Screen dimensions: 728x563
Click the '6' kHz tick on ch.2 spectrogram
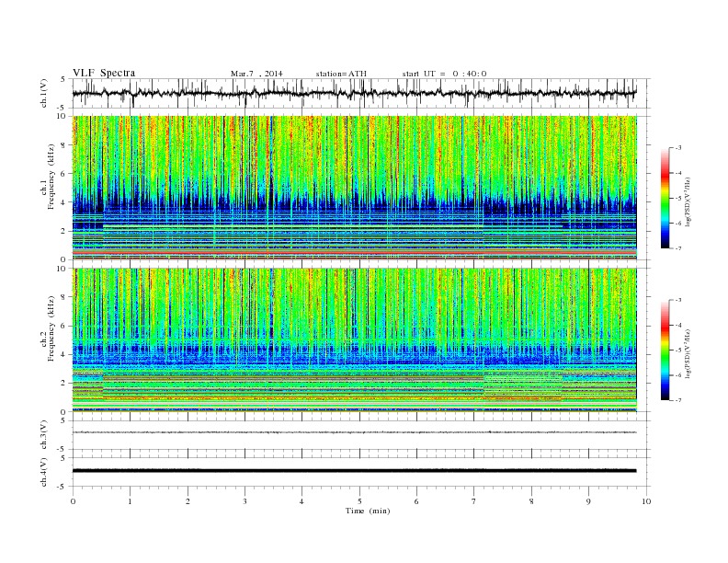(64, 326)
